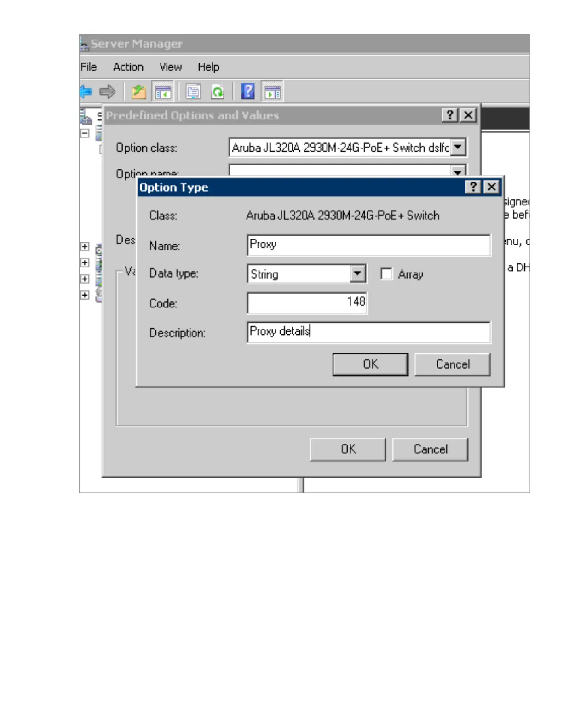
Task: Close the Option Type dialog
Action: pyautogui.click(x=492, y=187)
